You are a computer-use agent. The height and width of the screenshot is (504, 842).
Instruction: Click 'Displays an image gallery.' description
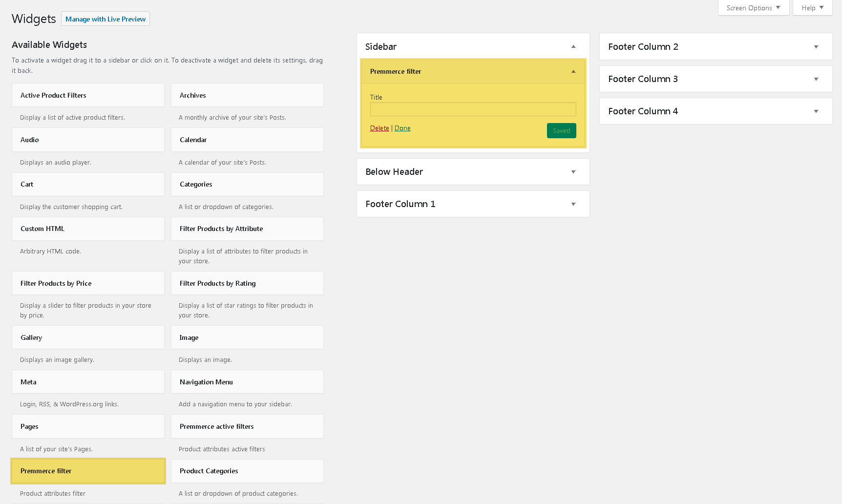click(x=57, y=360)
